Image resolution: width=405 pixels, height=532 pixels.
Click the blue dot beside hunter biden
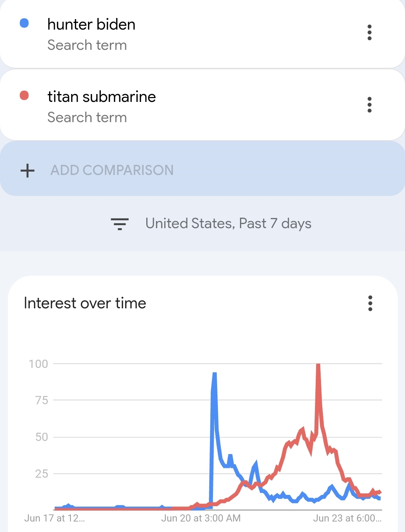point(24,23)
